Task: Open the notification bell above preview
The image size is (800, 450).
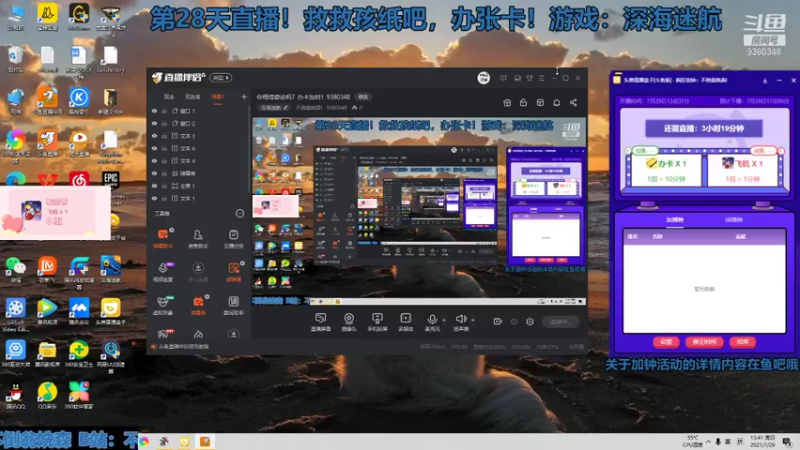Action: (x=557, y=103)
